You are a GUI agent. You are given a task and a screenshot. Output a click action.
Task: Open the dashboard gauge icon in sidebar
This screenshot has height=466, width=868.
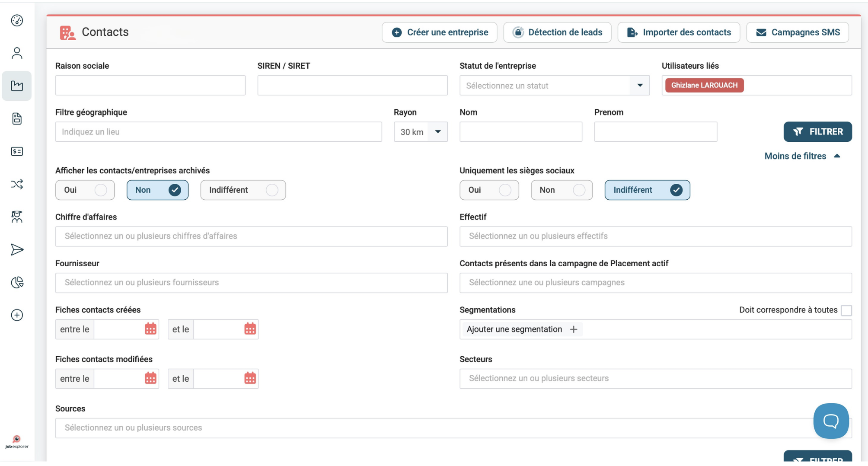[17, 20]
